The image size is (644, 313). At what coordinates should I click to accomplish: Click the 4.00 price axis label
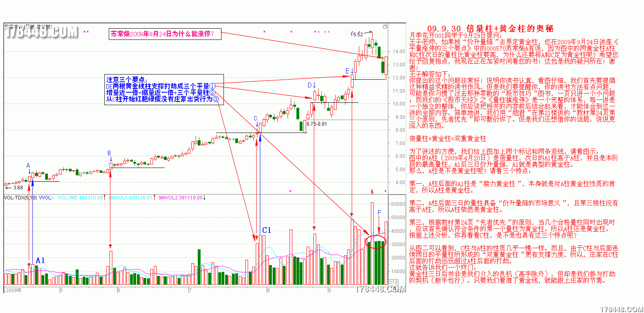tap(400, 182)
